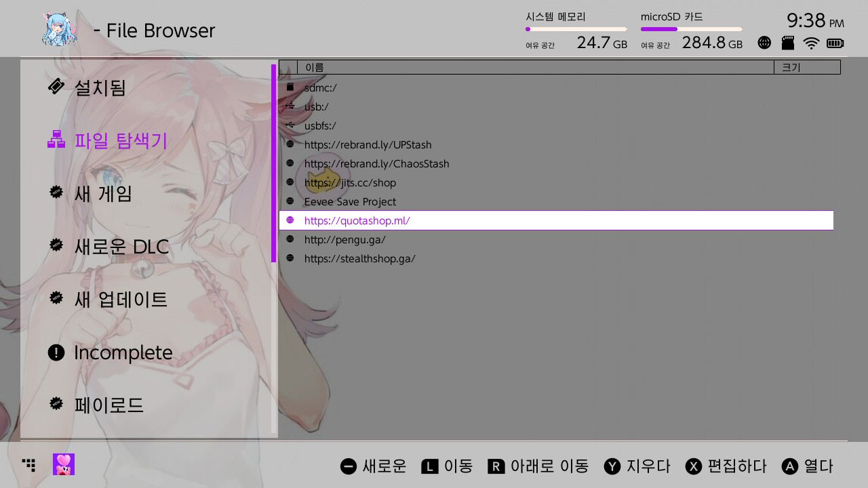Click the 9:38 PM clock
The width and height of the screenshot is (868, 488).
[x=815, y=20]
